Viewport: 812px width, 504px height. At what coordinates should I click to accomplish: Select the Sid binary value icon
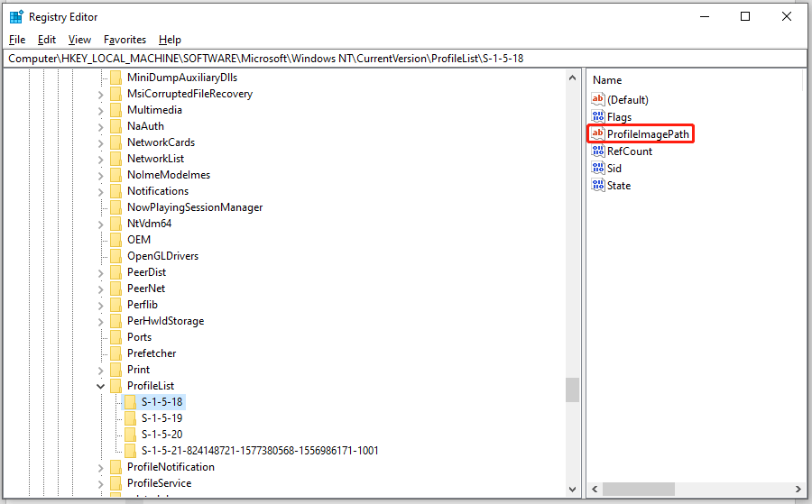[598, 169]
